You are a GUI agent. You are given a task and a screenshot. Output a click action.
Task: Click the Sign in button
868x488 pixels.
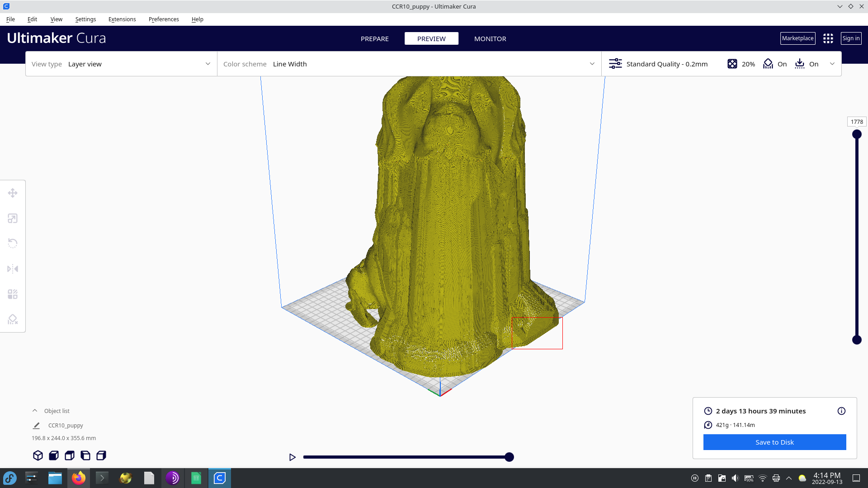851,38
